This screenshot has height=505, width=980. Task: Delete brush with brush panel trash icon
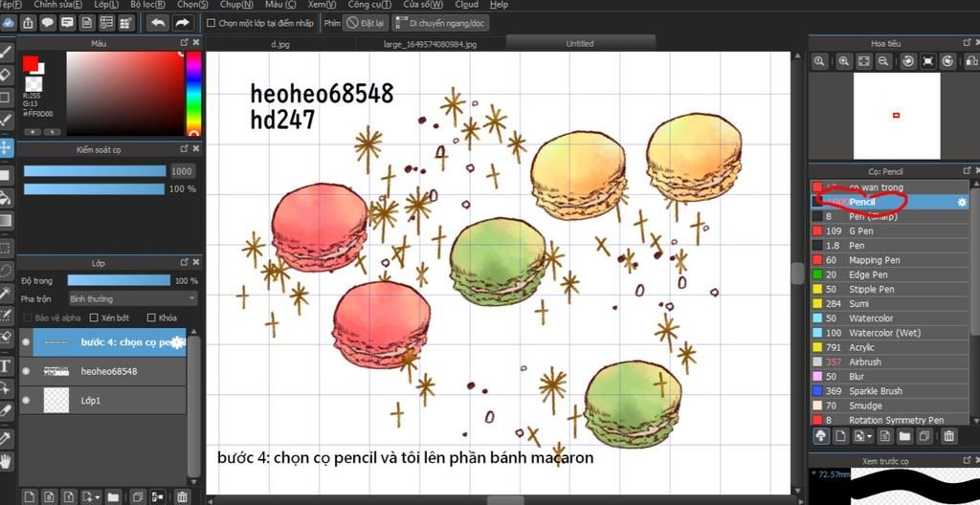pos(948,435)
